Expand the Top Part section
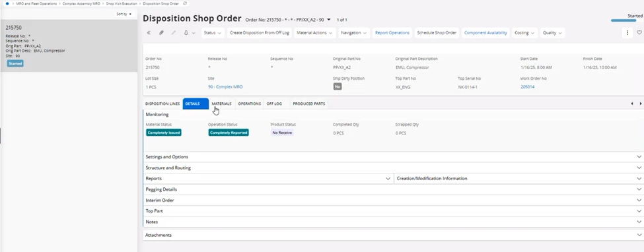The height and width of the screenshot is (252, 644). (394, 211)
